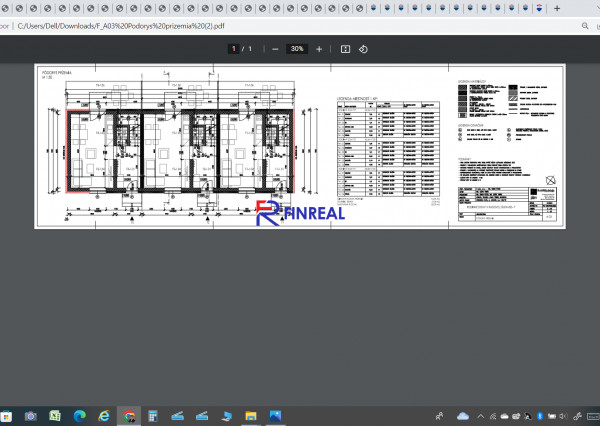Click the Chrome icon in the taskbar
The width and height of the screenshot is (600, 426).
click(129, 416)
